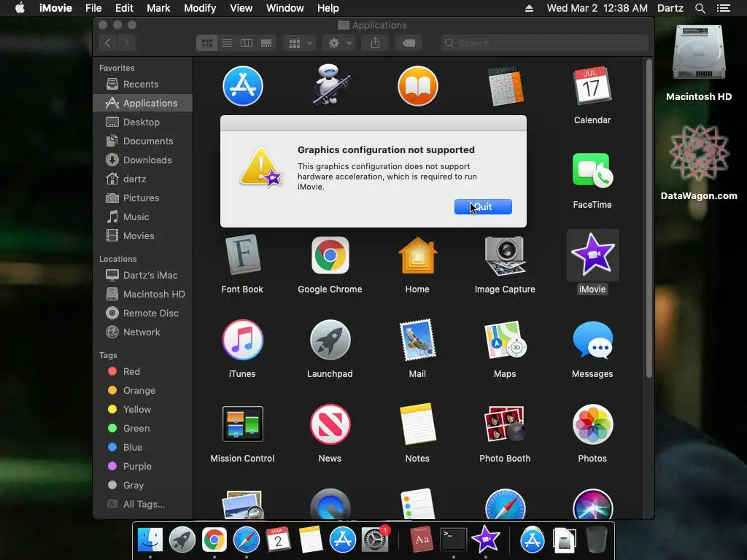Select the Automator robot icon

(x=330, y=85)
